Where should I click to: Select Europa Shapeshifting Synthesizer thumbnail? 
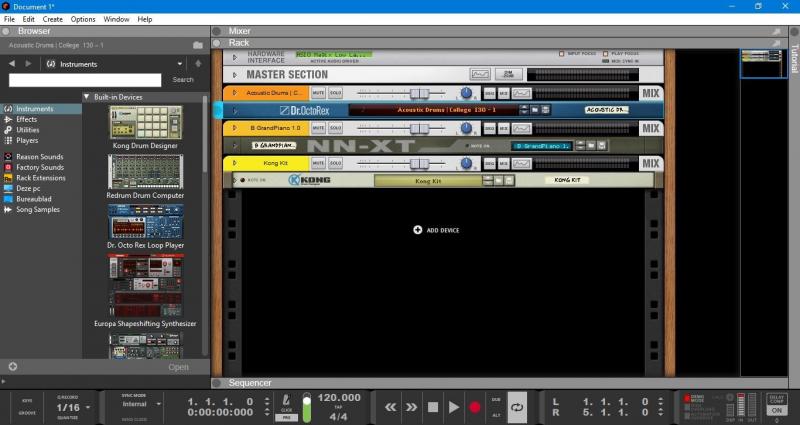145,285
